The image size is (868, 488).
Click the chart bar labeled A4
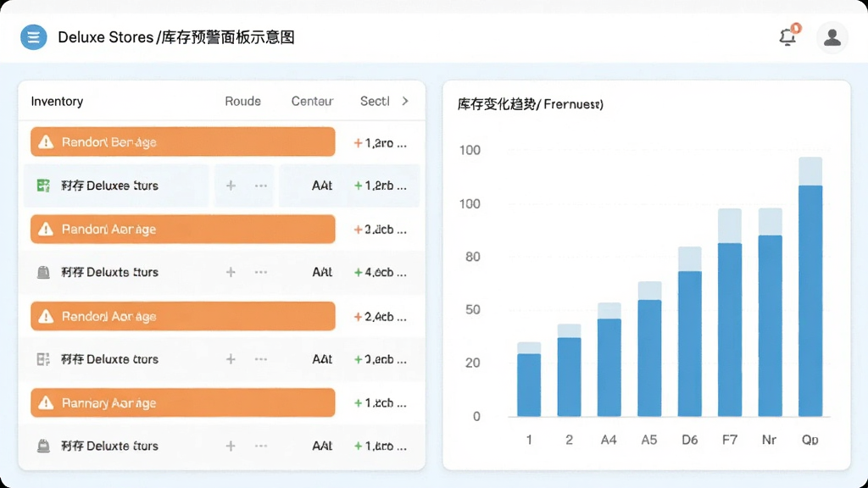coord(609,359)
